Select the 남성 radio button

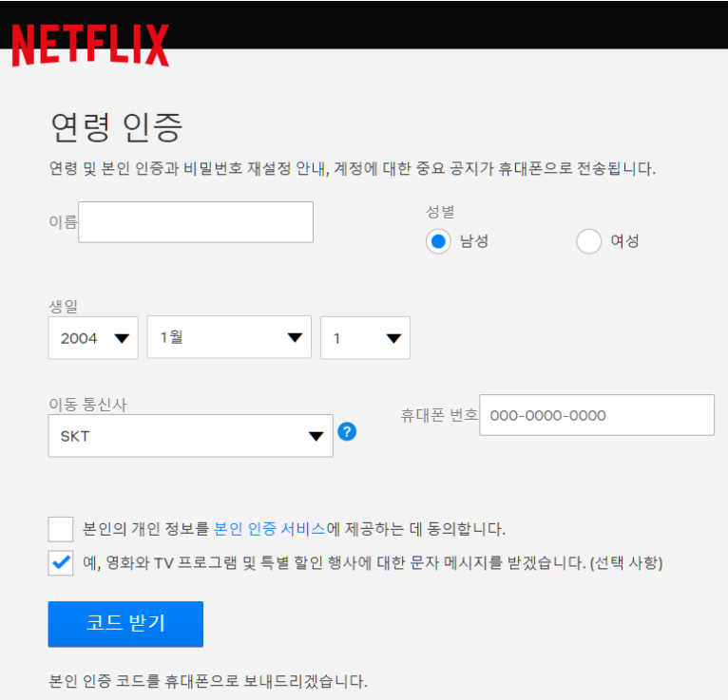[438, 241]
